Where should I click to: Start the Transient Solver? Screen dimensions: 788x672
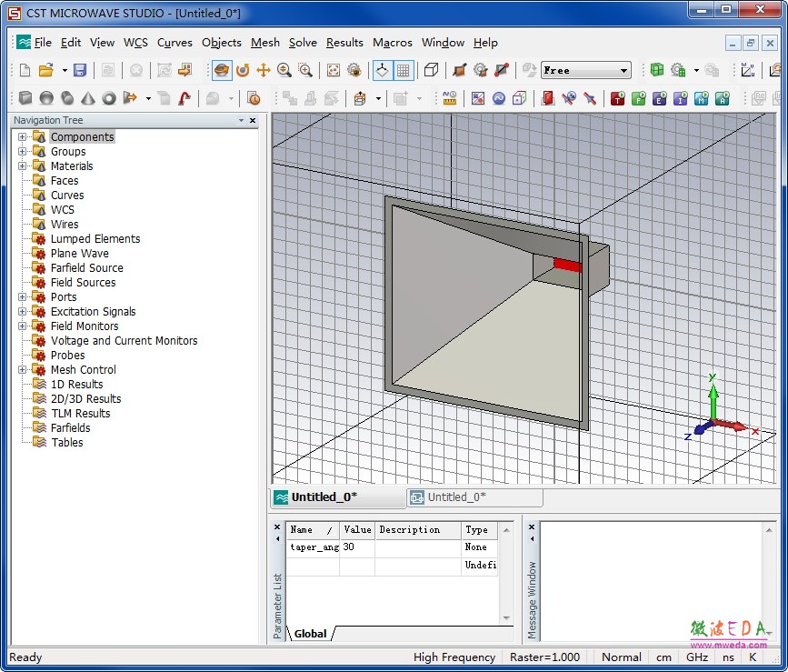(x=618, y=98)
